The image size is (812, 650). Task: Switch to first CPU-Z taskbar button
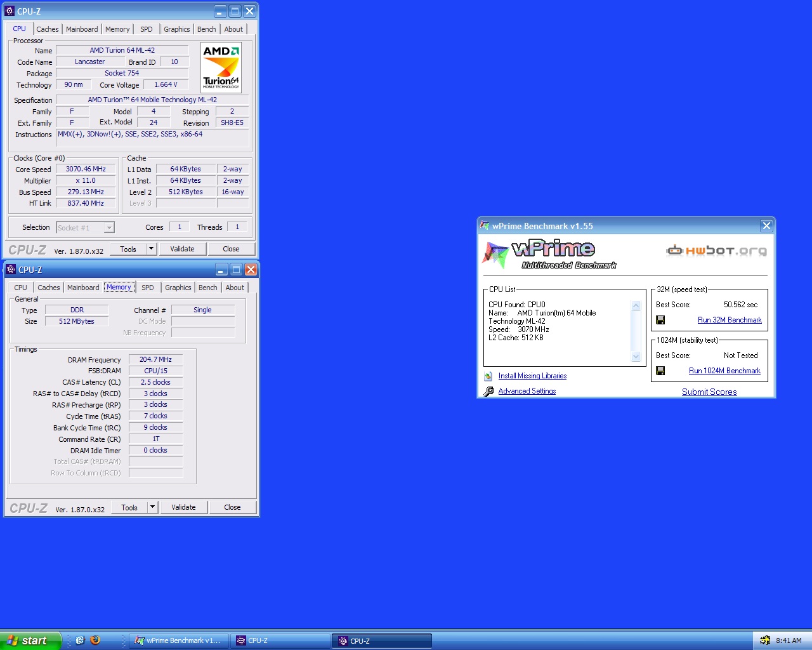(280, 641)
